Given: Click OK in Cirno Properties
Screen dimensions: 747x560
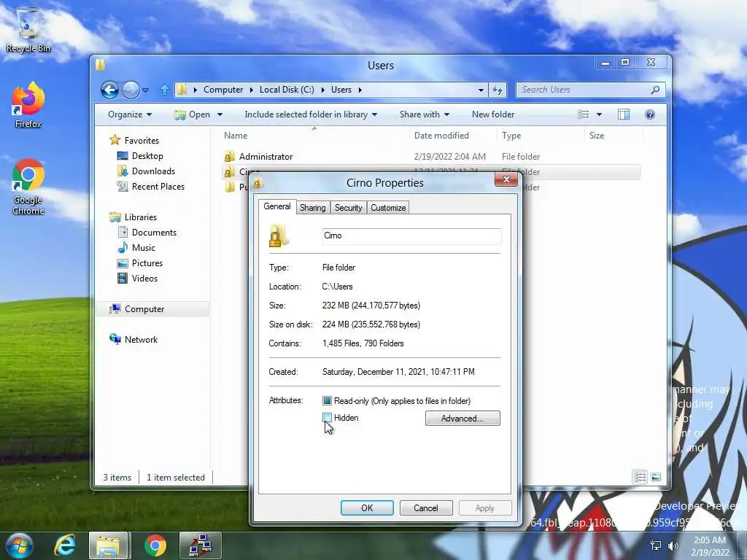Looking at the screenshot, I should (367, 508).
